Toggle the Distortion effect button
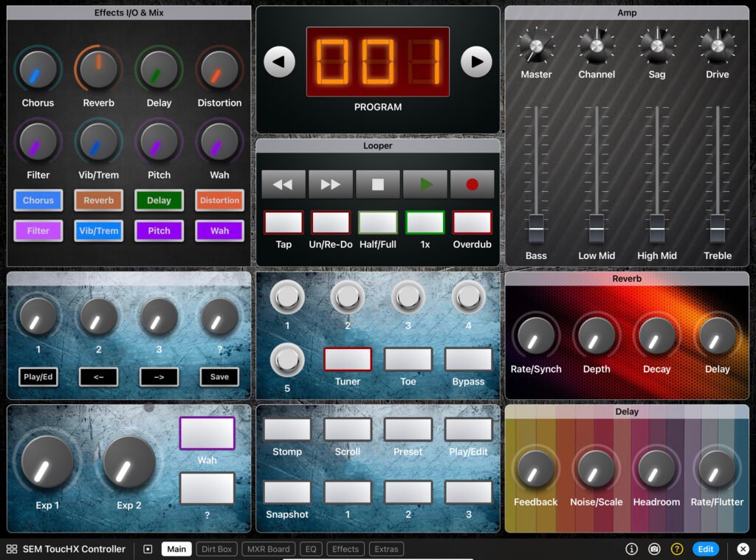The image size is (756, 560). pos(219,201)
